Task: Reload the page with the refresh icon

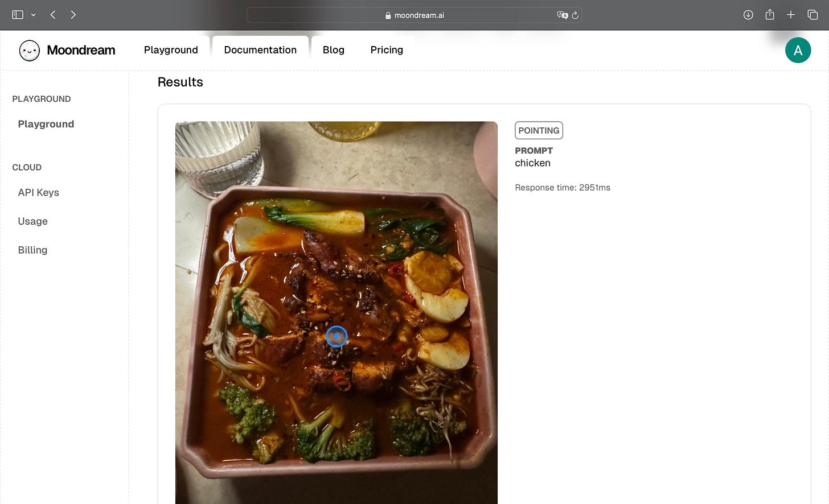Action: tap(575, 15)
